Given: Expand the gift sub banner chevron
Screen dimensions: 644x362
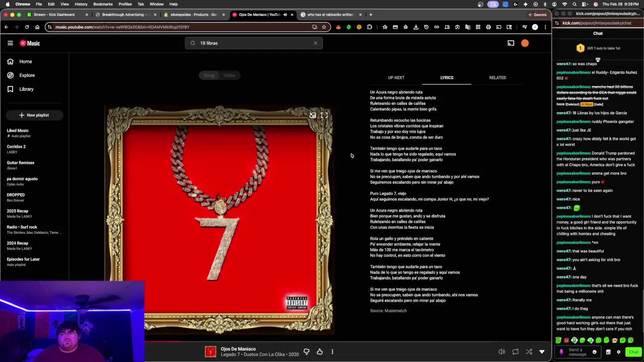Looking at the screenshot, I should click(598, 60).
